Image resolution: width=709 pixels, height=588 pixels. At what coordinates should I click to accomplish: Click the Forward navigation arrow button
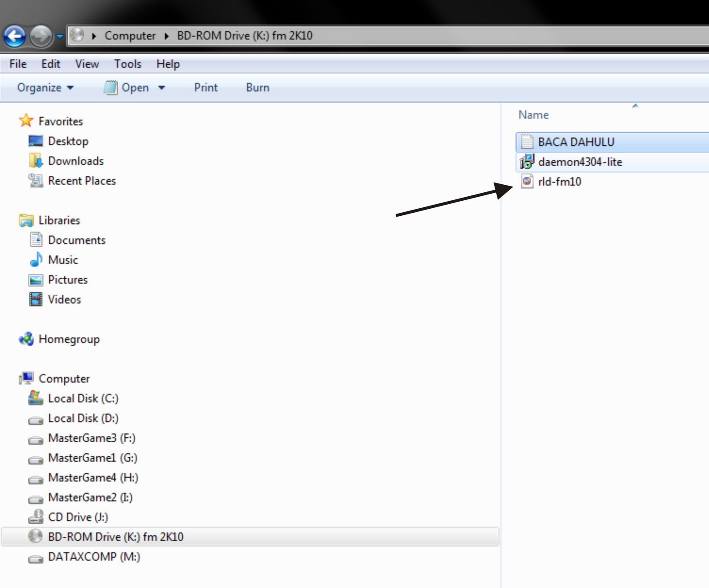coord(41,36)
